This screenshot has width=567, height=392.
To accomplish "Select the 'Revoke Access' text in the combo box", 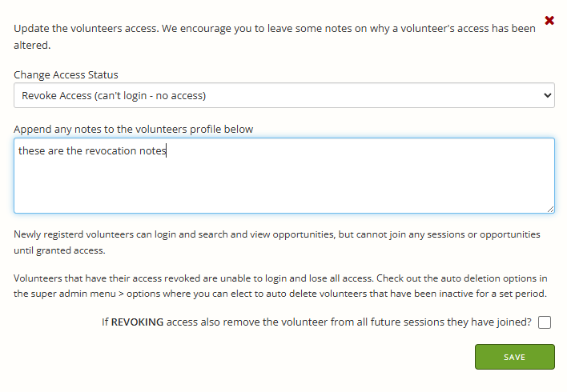I will point(114,96).
